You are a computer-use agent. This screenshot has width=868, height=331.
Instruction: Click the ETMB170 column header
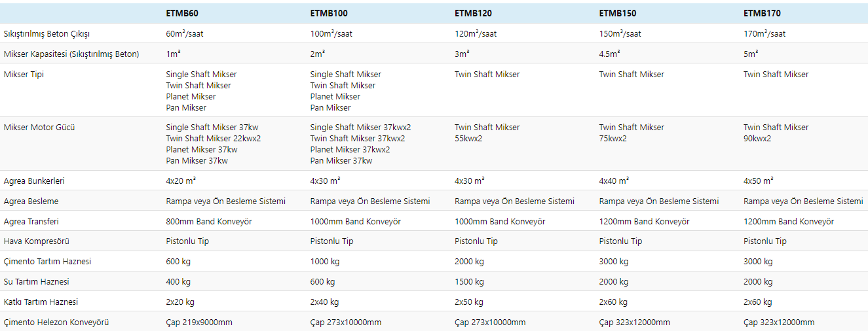pyautogui.click(x=762, y=13)
